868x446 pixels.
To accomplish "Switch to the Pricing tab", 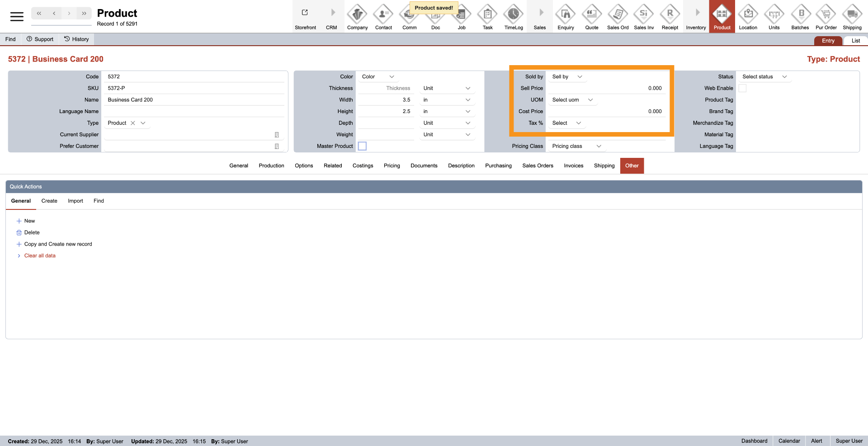I will tap(392, 166).
